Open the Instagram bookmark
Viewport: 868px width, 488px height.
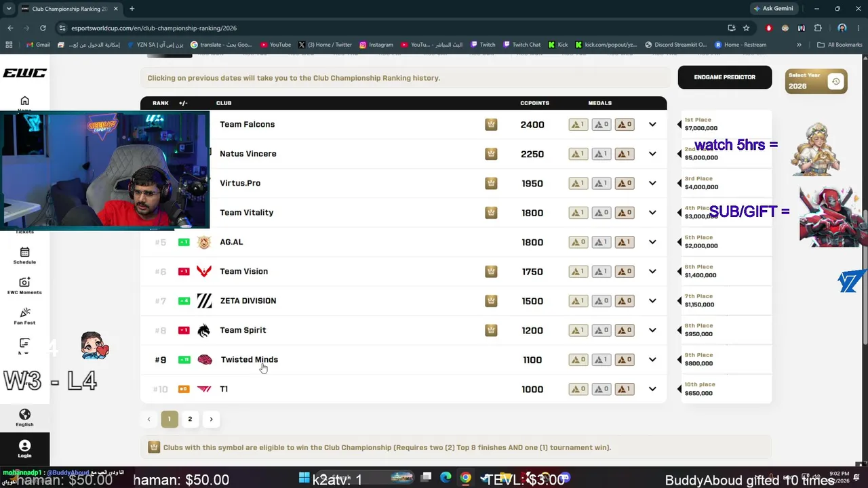(376, 45)
